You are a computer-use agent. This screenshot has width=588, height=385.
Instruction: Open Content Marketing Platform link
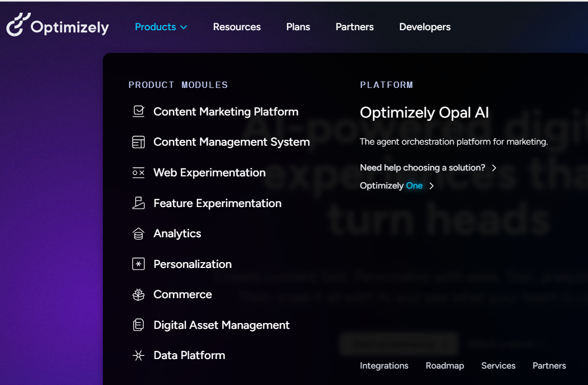coord(226,112)
